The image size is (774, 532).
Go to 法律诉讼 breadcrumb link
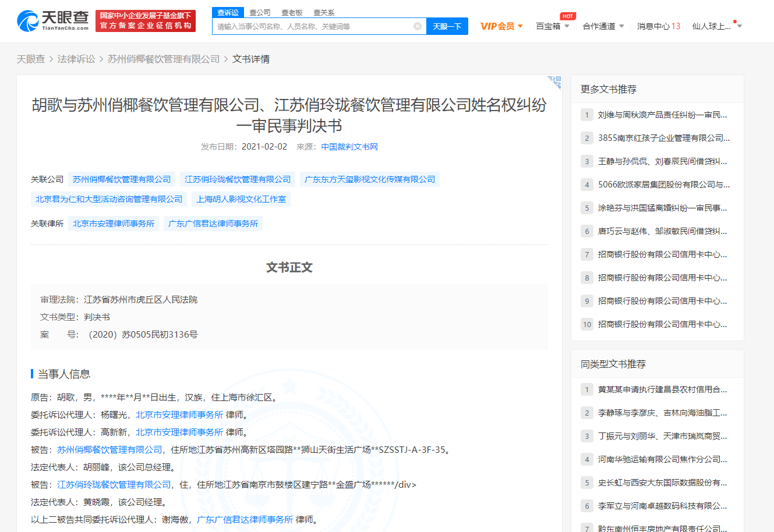tap(76, 59)
